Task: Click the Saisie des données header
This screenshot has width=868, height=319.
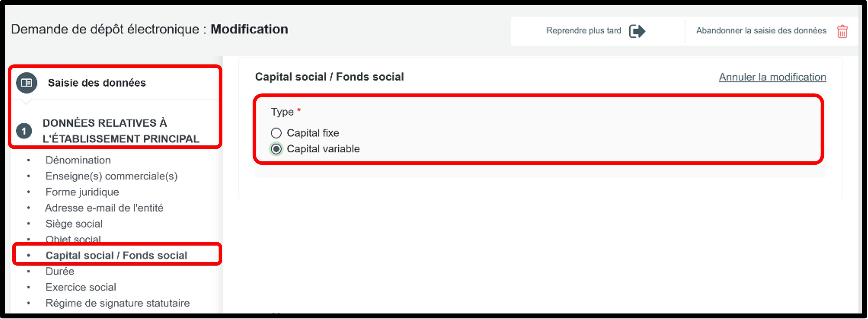Action: click(x=97, y=83)
